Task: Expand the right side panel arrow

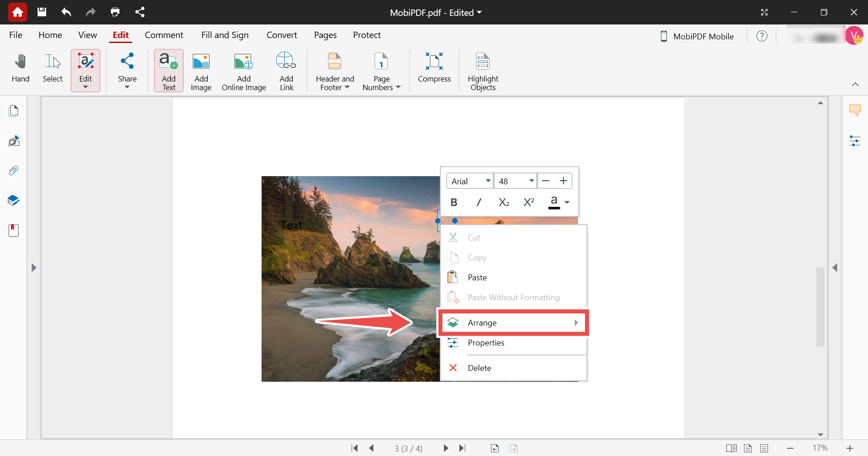Action: [x=835, y=268]
